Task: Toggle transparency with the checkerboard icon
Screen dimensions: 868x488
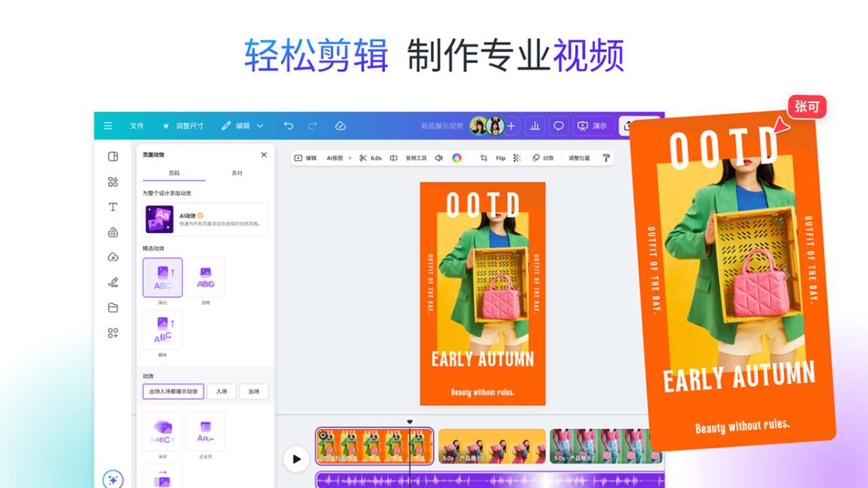Action: click(x=517, y=158)
